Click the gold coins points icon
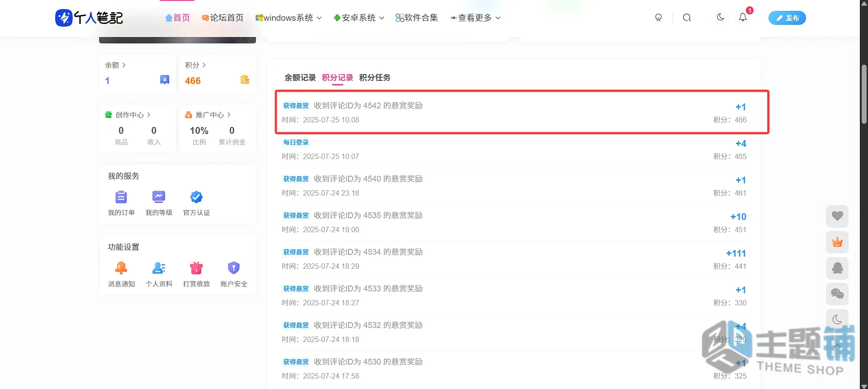Screen dimensions: 868x389 coord(245,80)
